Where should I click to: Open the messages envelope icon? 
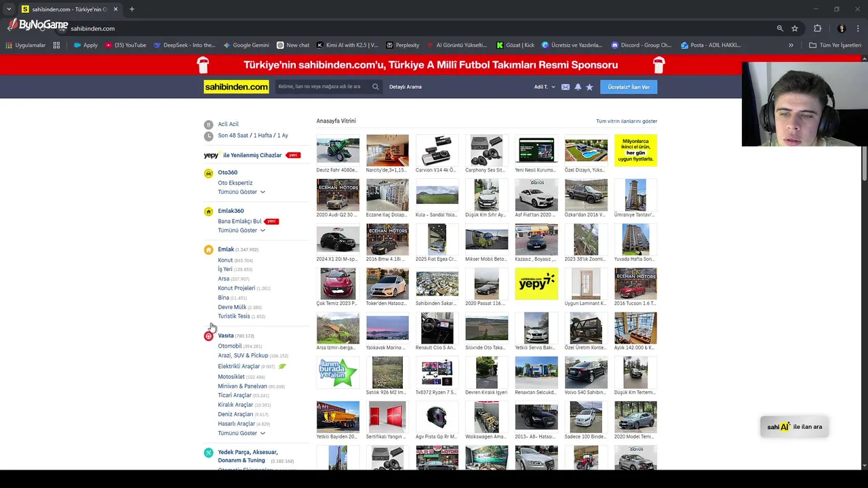pos(565,87)
